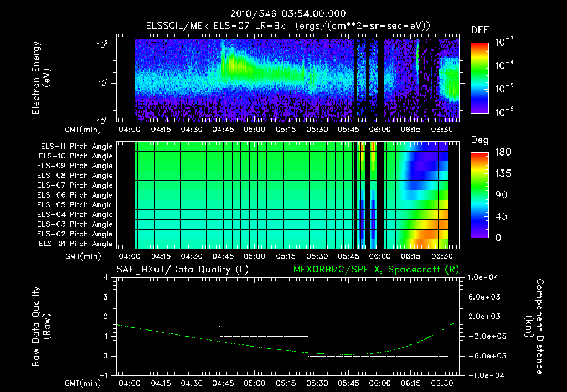Viewport: 567px width, 392px height.
Task: Click the DEF color bar
Action: (480, 78)
